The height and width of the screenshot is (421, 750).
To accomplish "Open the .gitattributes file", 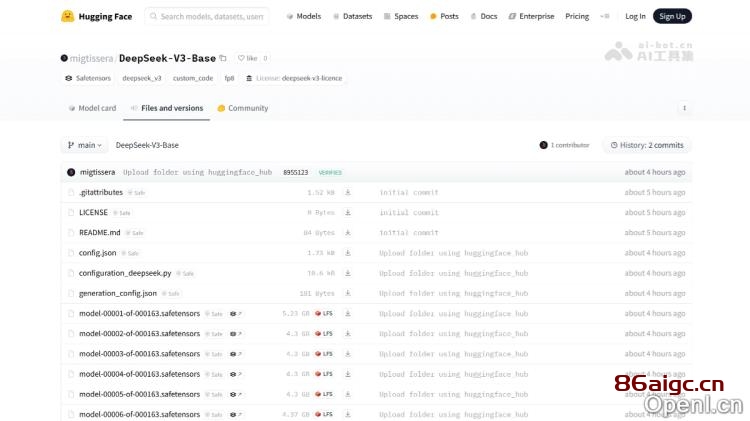I will click(101, 192).
